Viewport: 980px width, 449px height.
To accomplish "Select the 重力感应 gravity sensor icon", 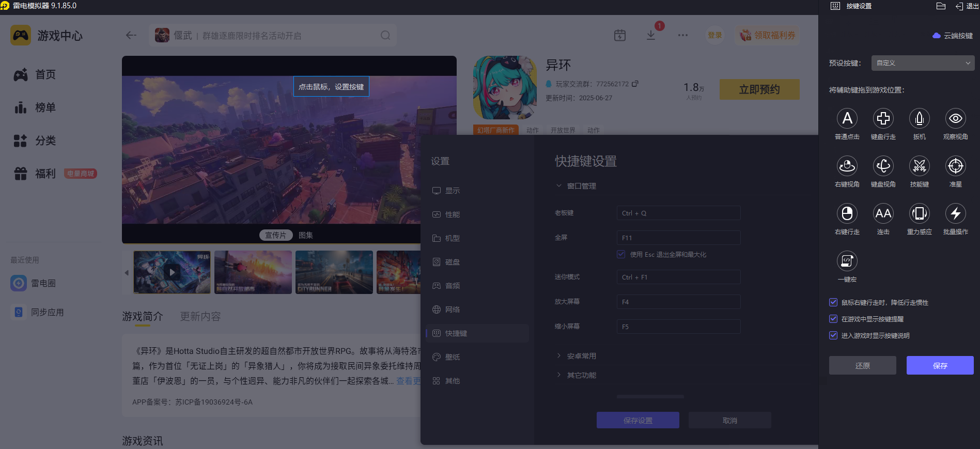I will [920, 213].
